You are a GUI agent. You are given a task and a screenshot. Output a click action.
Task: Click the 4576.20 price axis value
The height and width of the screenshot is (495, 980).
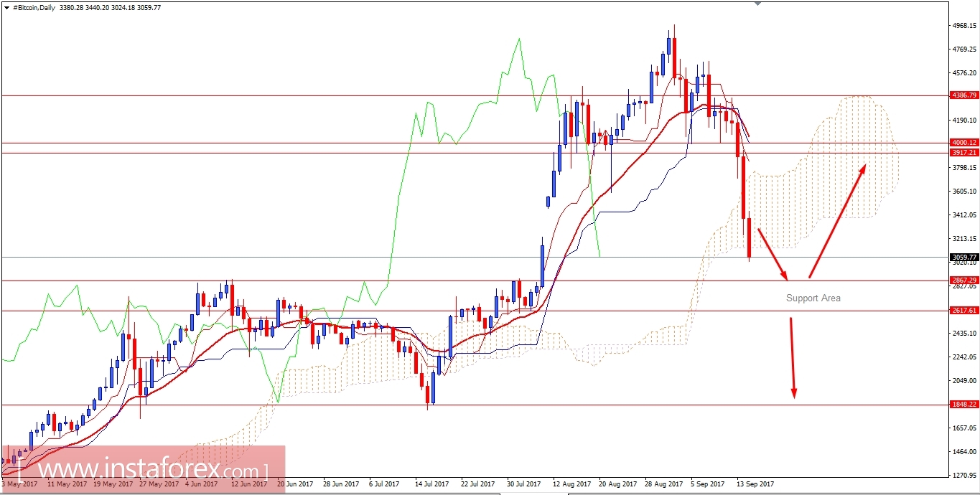(964, 73)
